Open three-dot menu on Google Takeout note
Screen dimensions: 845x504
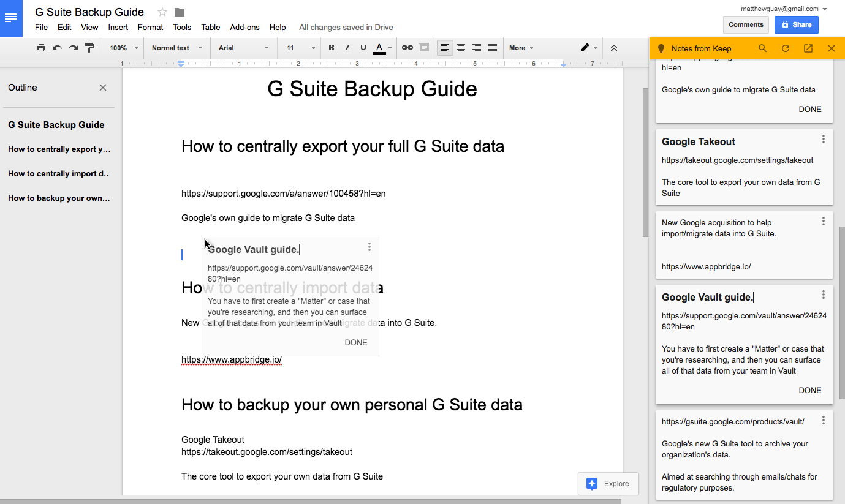(824, 139)
